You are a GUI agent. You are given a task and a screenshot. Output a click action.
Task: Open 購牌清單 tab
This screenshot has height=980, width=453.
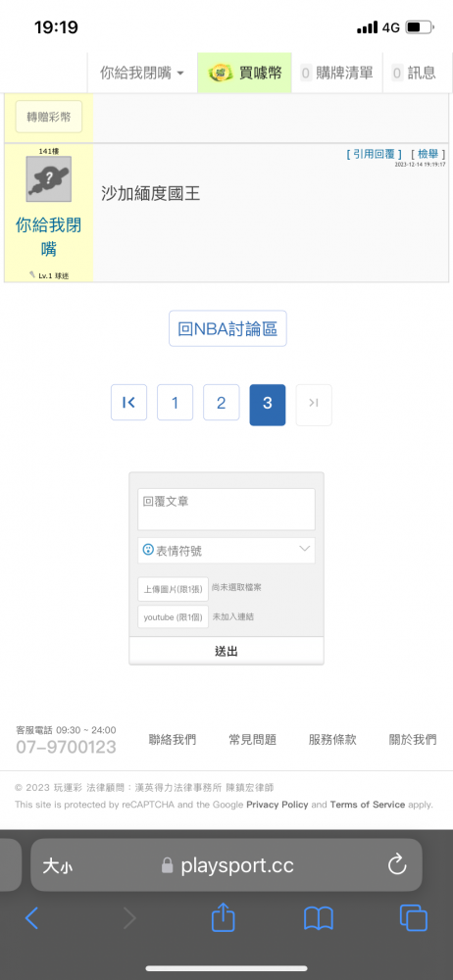(x=336, y=73)
